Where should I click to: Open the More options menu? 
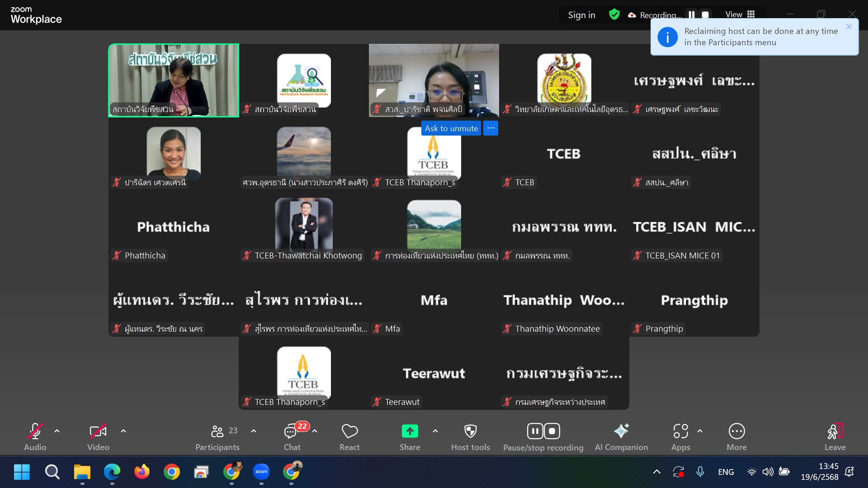click(736, 436)
